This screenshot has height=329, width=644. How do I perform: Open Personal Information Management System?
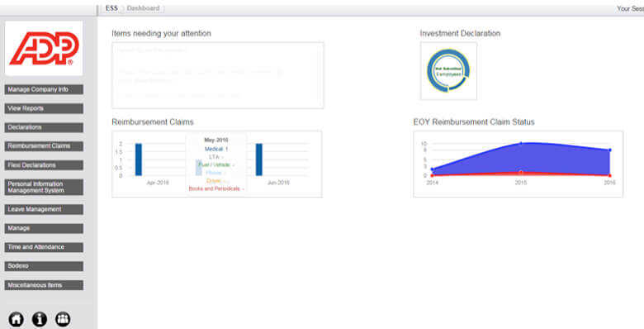pyautogui.click(x=44, y=187)
